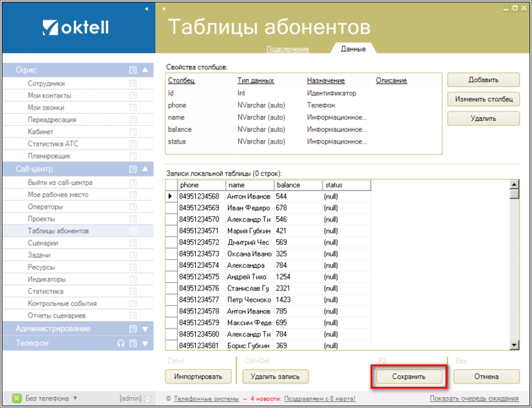Viewport: 532px width, 408px height.
Task: Open help icon for Задачи row
Action: click(133, 256)
